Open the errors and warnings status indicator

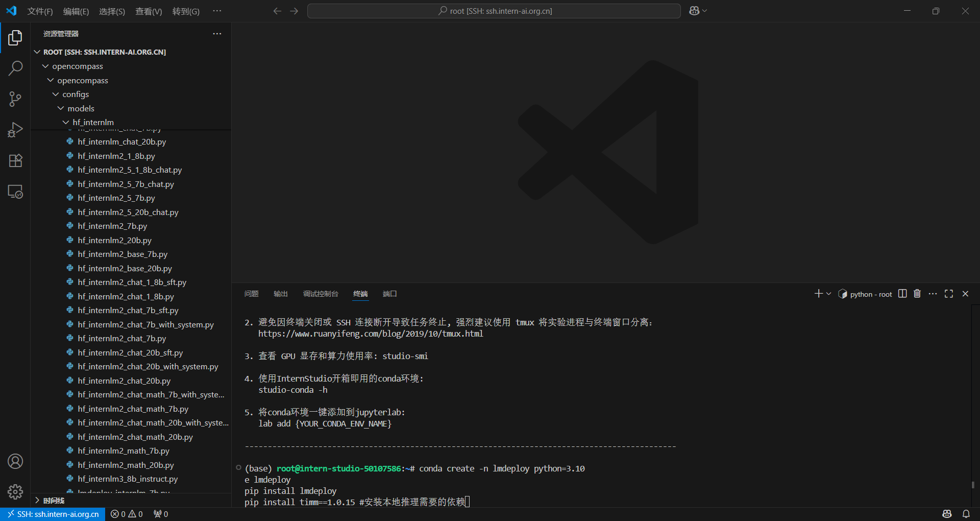127,514
